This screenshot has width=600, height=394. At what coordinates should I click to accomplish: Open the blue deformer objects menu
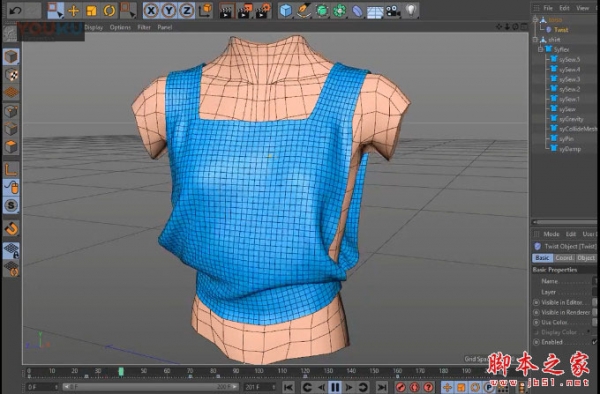[357, 11]
